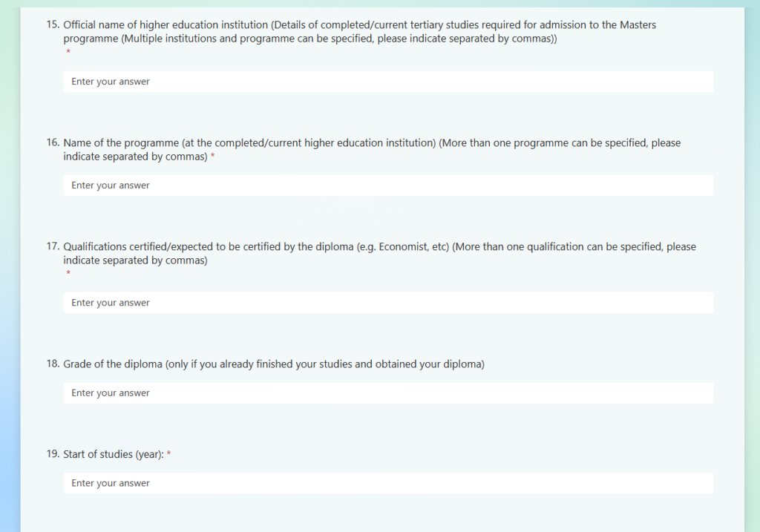Activate the Start of studies year input

click(x=388, y=483)
